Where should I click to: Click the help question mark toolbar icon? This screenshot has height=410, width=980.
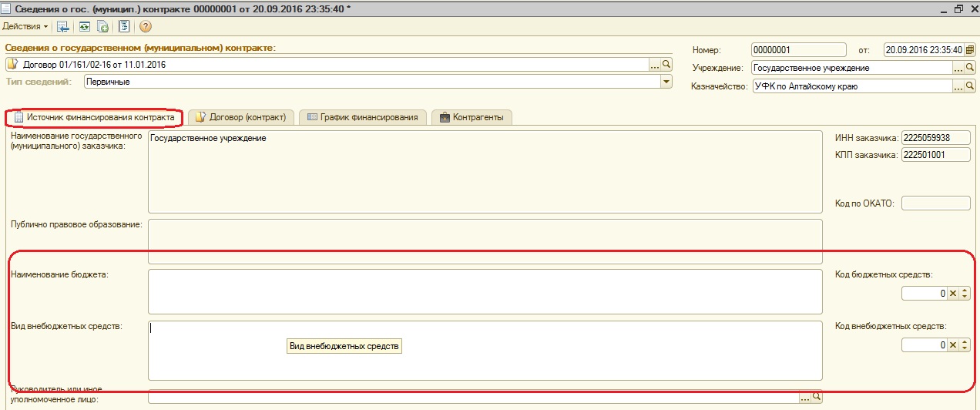click(145, 26)
